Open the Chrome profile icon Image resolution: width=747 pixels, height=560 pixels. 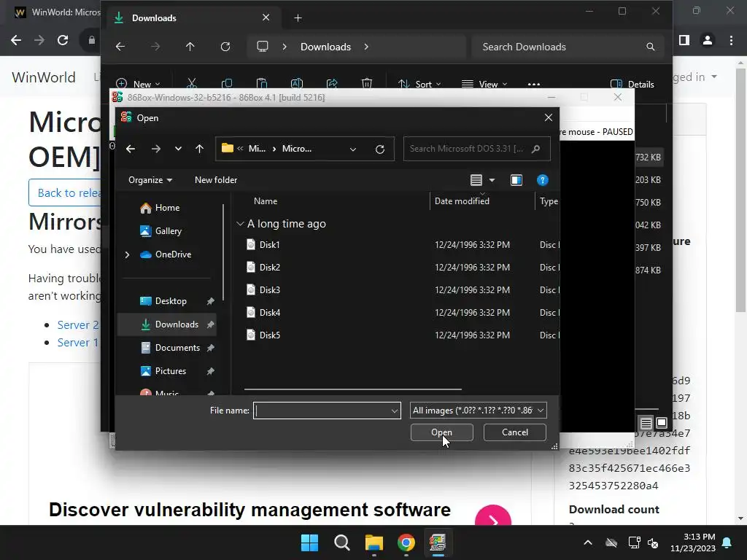tap(708, 41)
